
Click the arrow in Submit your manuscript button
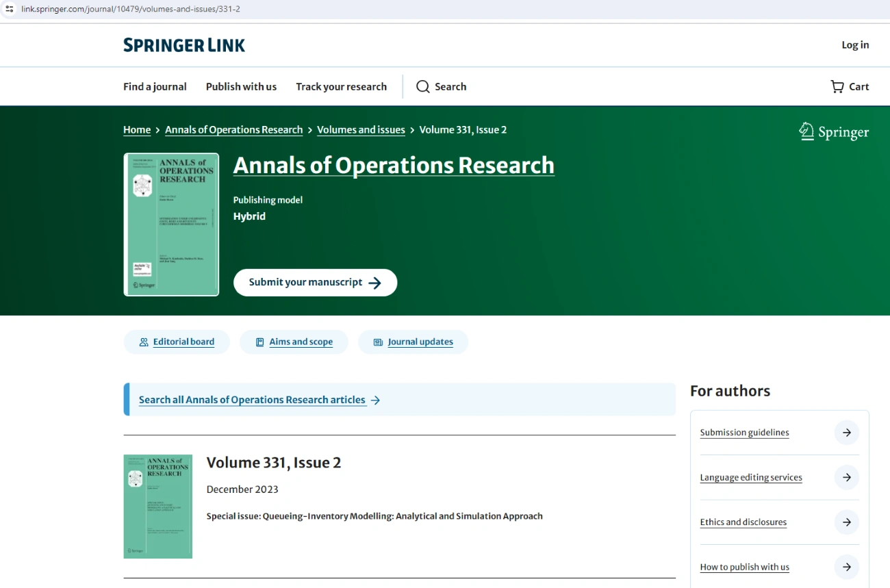tap(374, 283)
